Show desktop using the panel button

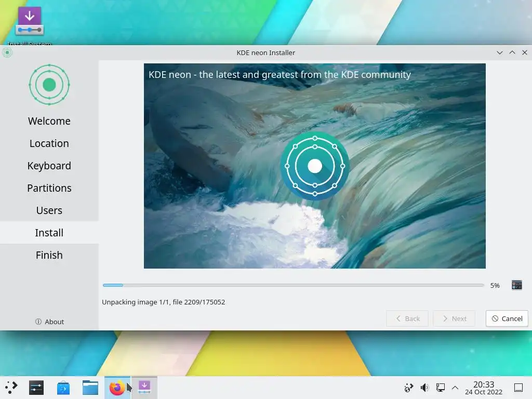pos(518,388)
